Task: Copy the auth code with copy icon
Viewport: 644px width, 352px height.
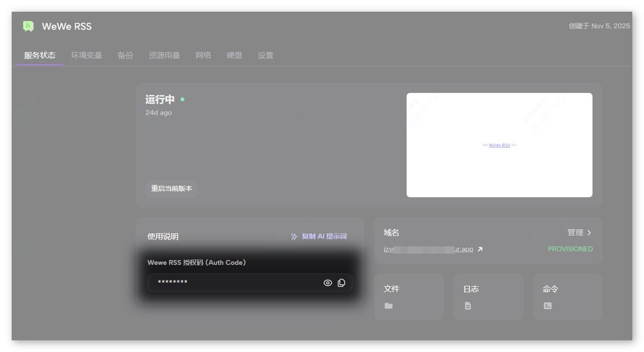Action: 341,283
